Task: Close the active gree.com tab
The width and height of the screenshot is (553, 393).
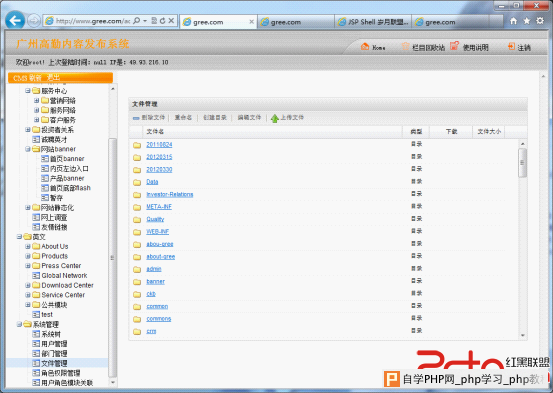Action: pyautogui.click(x=251, y=22)
